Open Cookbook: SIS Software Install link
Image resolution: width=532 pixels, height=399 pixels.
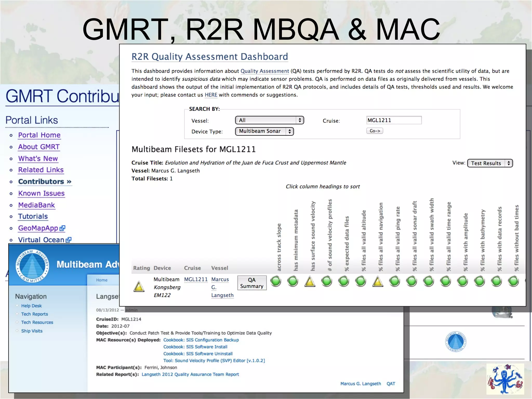[195, 347]
